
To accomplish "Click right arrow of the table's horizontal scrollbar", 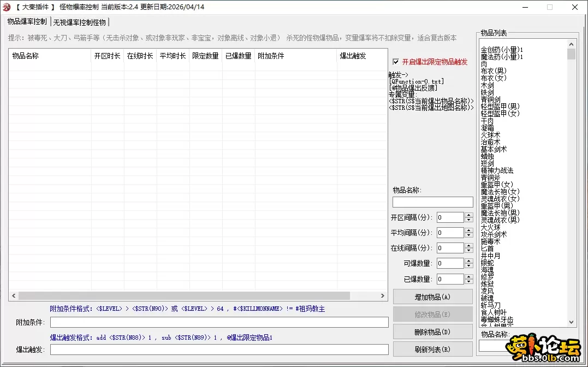I will tap(383, 295).
